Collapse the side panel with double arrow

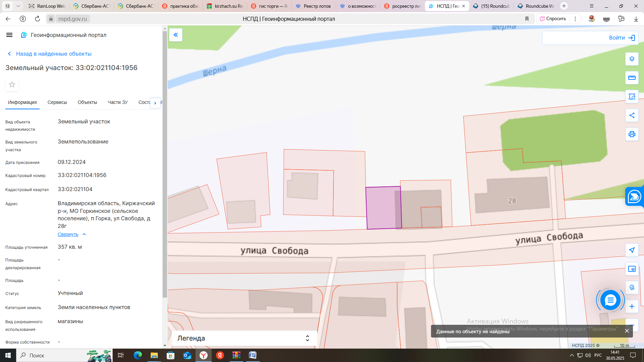pos(175,35)
